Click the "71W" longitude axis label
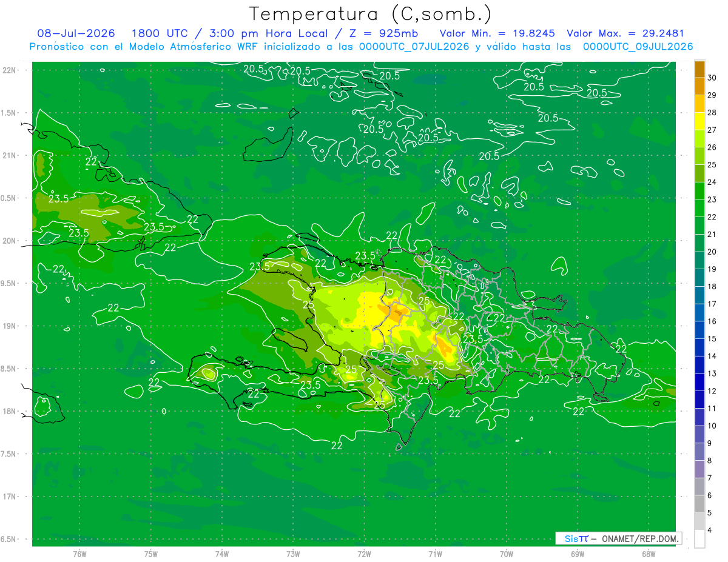Image resolution: width=728 pixels, height=562 pixels. click(x=435, y=554)
